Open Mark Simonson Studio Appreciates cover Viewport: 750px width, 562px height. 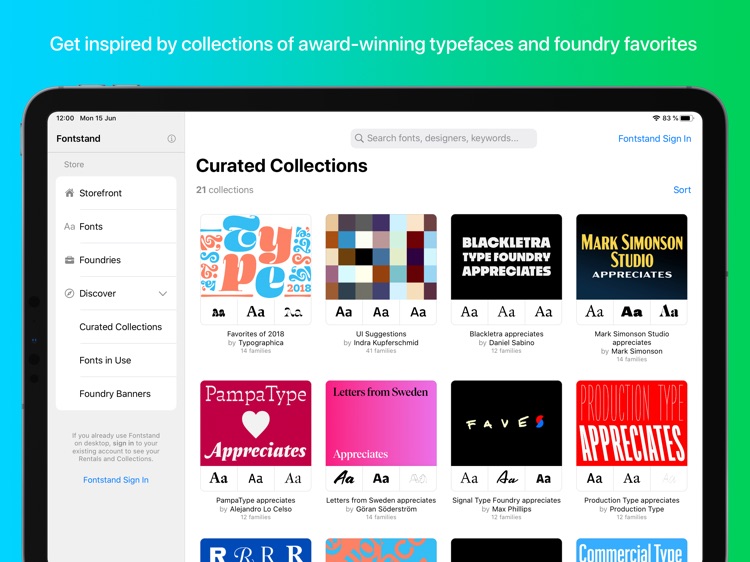point(631,257)
